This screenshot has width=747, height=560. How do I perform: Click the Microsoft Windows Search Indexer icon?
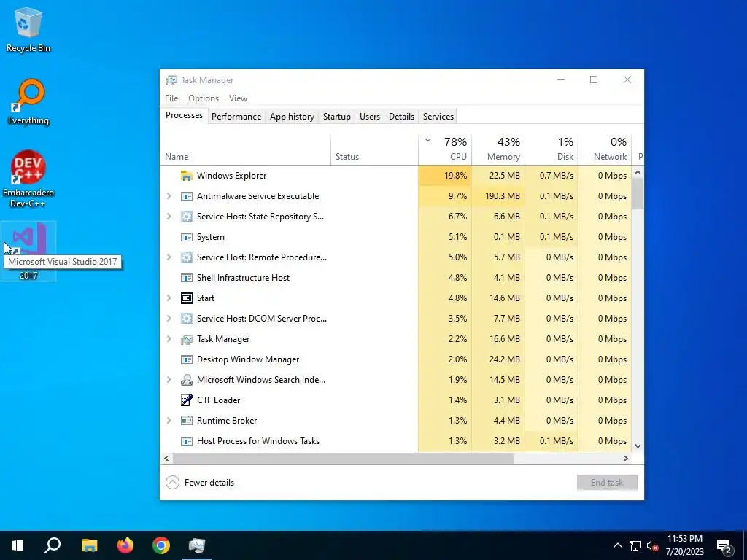click(x=186, y=380)
